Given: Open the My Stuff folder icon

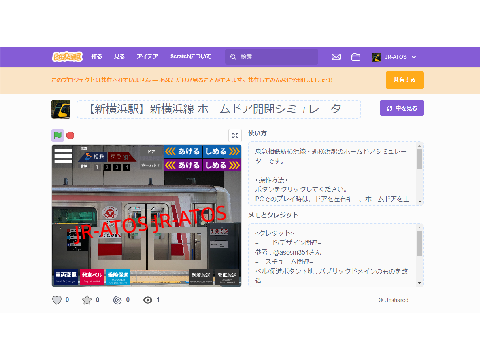Looking at the screenshot, I should point(356,57).
